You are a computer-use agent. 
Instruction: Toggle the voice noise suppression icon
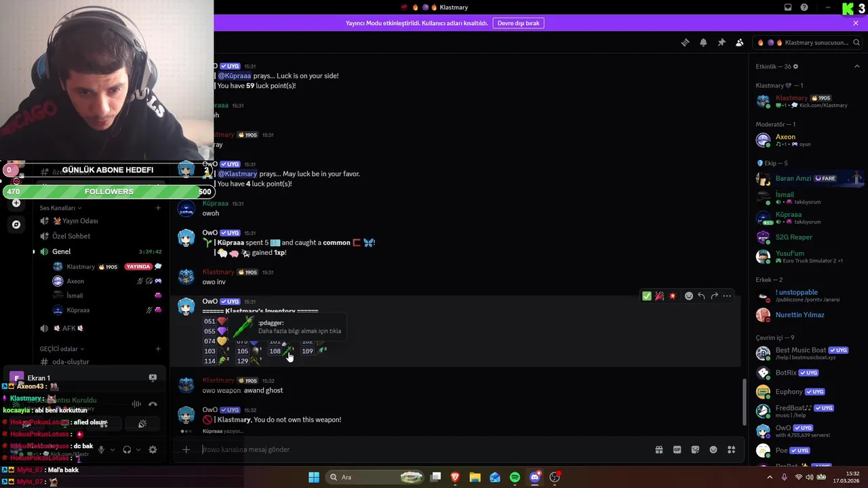click(136, 404)
